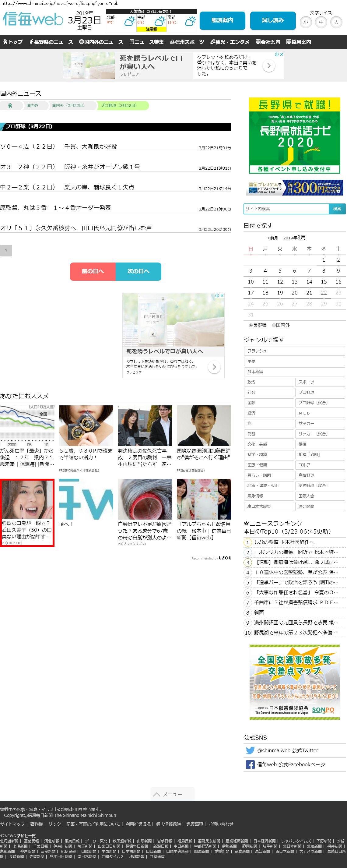Open the プロ野球 genre link
The width and height of the screenshot is (347, 868).
[319, 392]
